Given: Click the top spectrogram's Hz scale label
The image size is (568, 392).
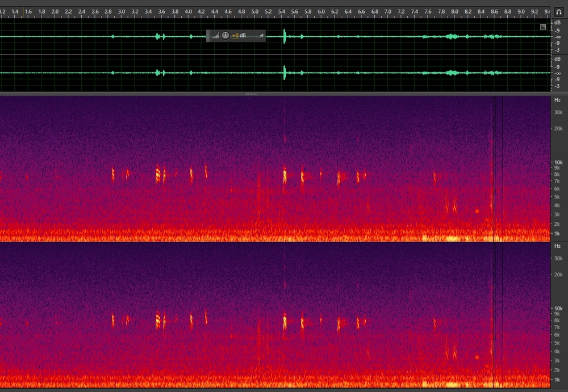Looking at the screenshot, I should pos(557,100).
